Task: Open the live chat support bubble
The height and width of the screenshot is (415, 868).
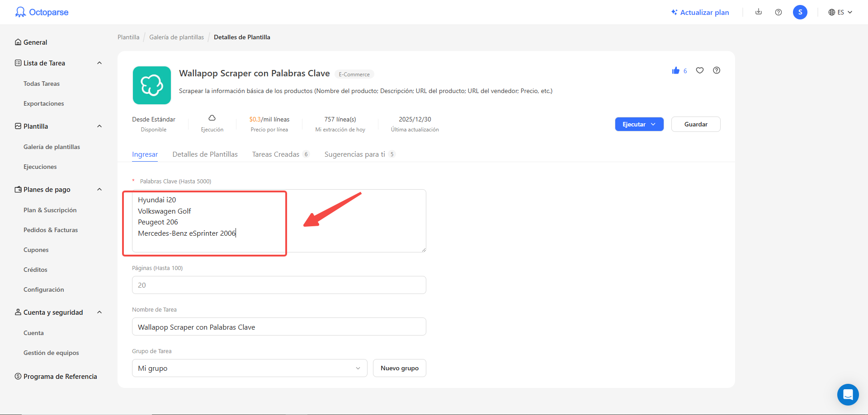Action: pos(848,395)
